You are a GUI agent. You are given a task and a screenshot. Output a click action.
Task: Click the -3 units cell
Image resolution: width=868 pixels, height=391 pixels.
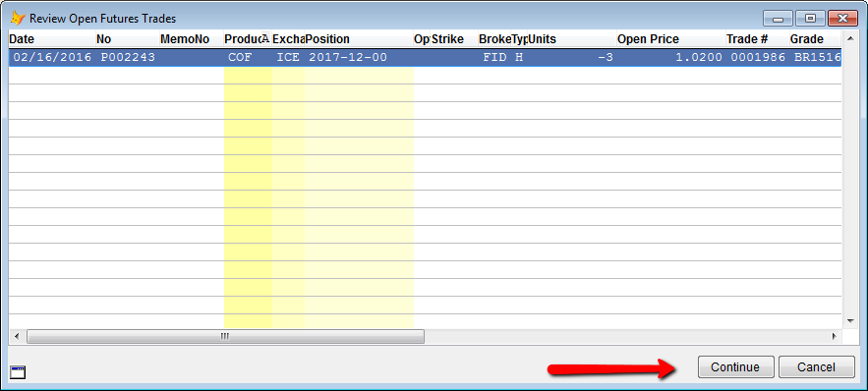(572, 58)
